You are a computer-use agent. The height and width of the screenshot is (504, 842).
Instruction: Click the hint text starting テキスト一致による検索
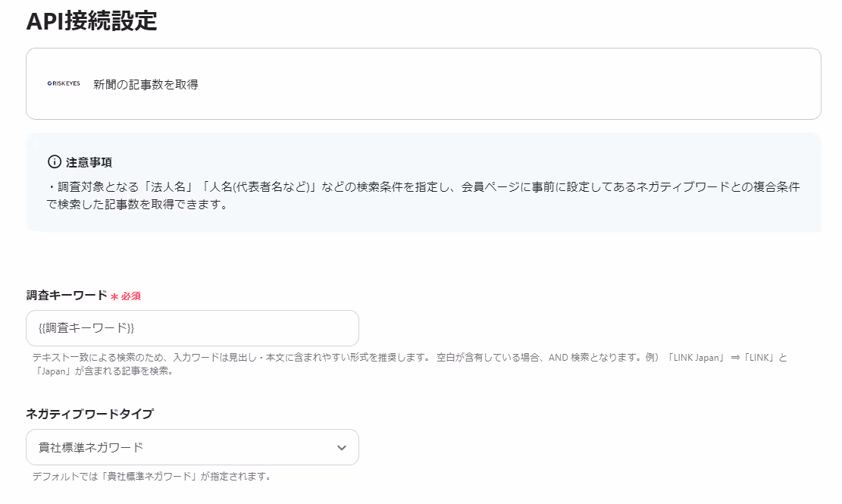(x=409, y=364)
